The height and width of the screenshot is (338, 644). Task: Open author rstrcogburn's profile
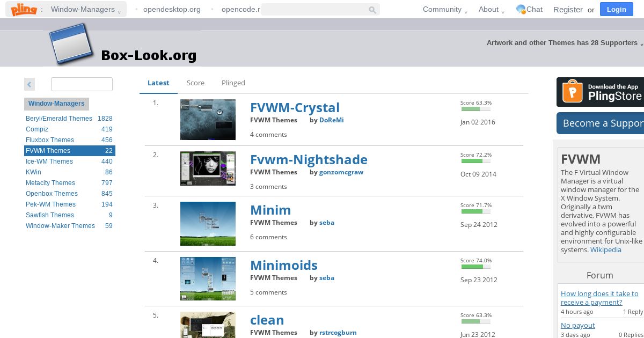(x=338, y=333)
